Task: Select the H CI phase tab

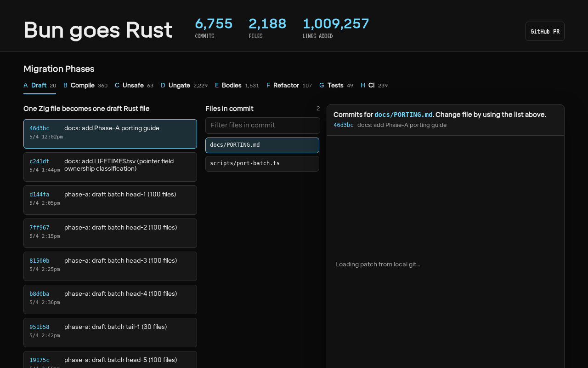Action: (x=374, y=86)
